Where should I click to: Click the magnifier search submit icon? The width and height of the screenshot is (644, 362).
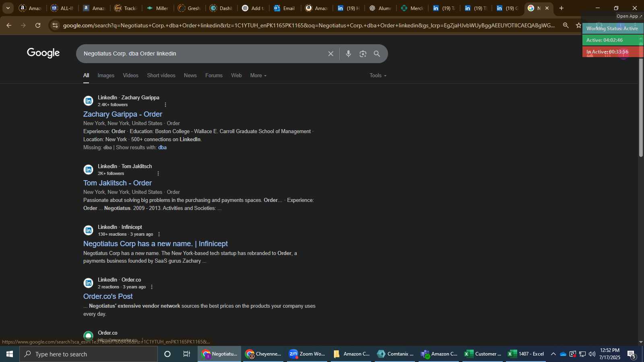click(377, 54)
